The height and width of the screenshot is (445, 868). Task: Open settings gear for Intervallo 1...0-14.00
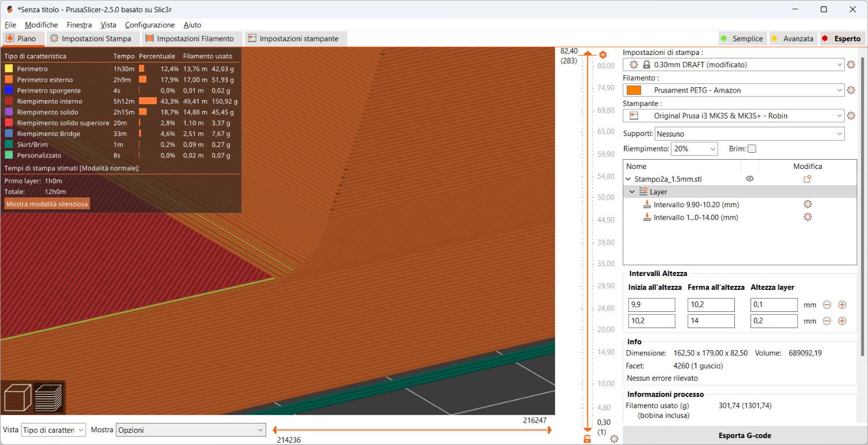click(x=808, y=217)
